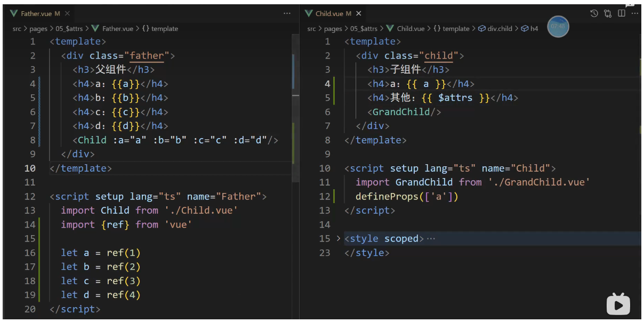Screen dimensions: 644x322
Task: Open 'template' breadcrumb in Child.vue pane
Action: point(456,29)
